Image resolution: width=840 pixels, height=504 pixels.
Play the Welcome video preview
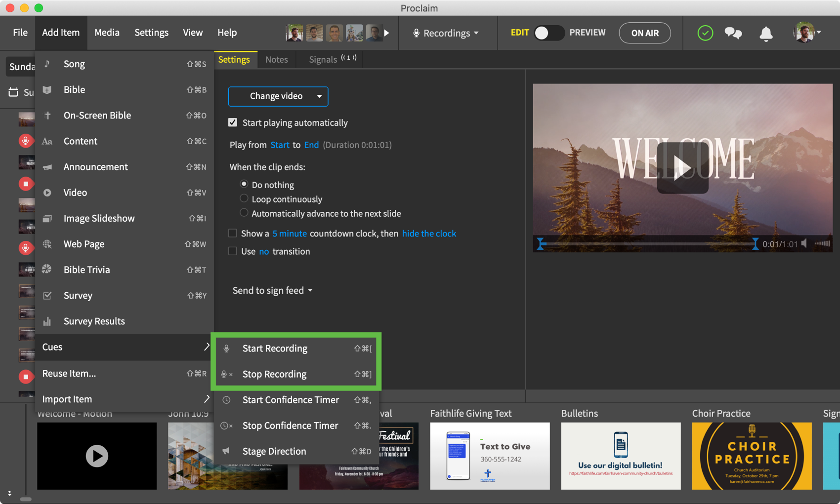tap(682, 168)
